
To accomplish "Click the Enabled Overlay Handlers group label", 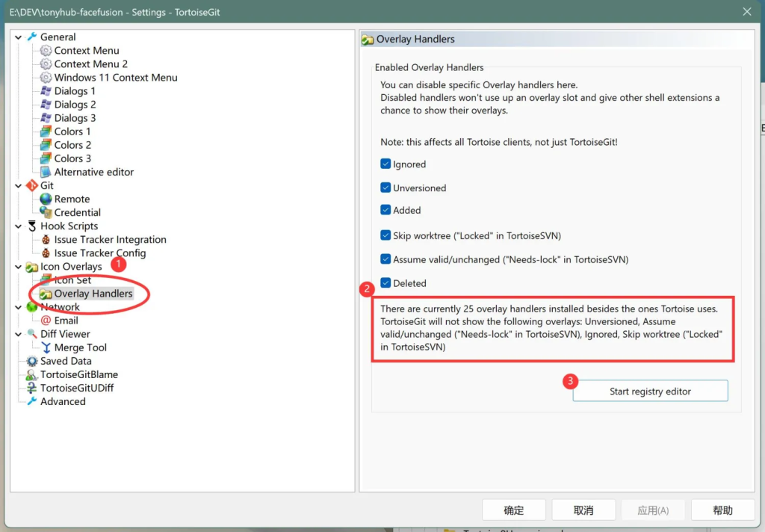I will coord(430,67).
